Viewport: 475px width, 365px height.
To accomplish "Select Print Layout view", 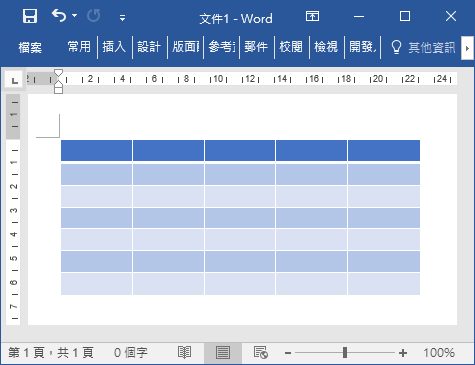I will pos(223,352).
